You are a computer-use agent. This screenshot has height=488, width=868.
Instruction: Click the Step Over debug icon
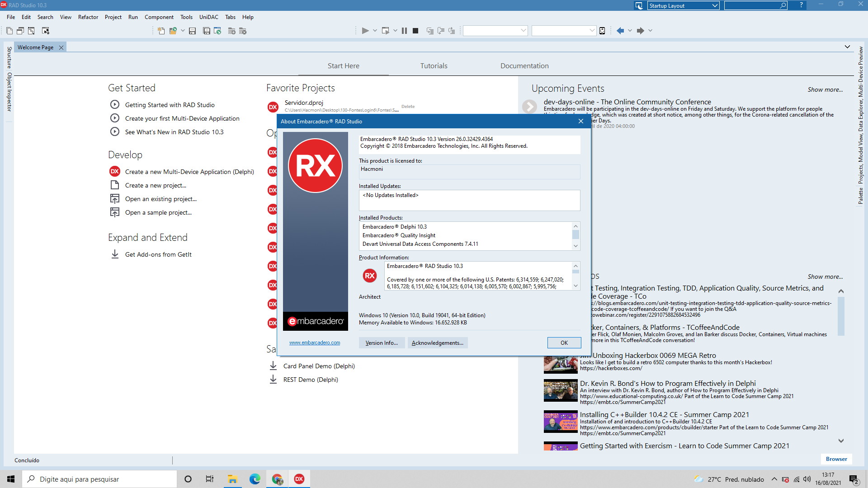coord(441,31)
